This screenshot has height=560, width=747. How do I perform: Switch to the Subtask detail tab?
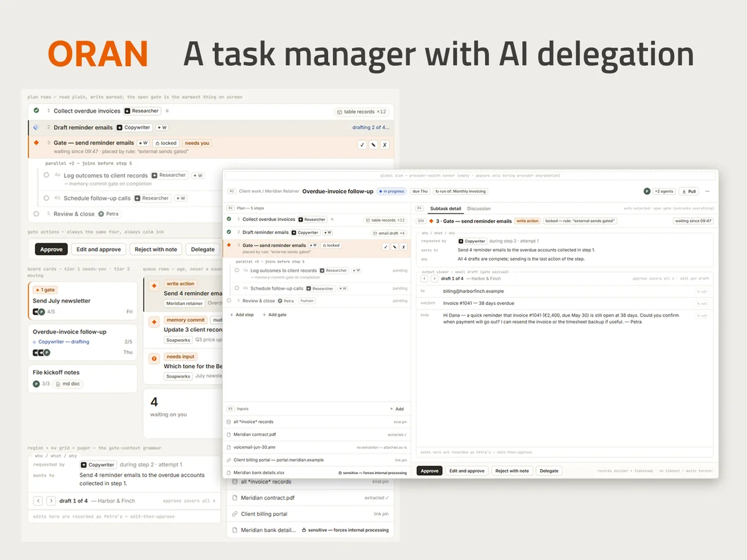pyautogui.click(x=446, y=208)
